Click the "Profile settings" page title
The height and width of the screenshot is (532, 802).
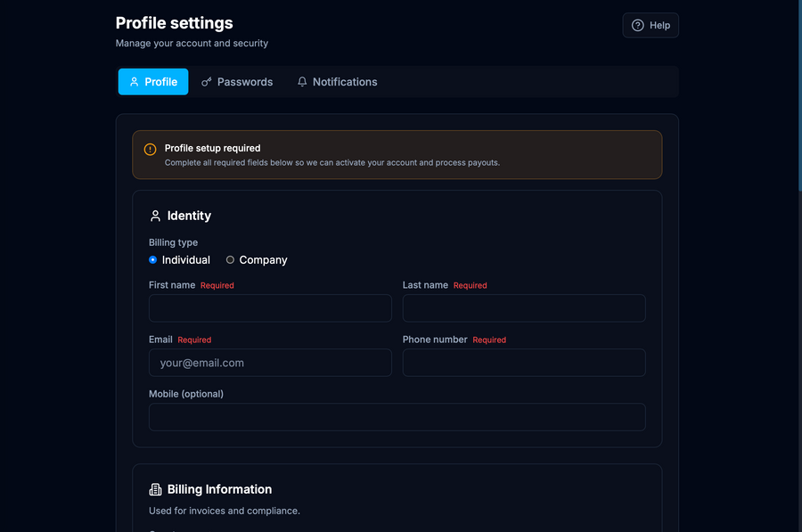point(174,23)
